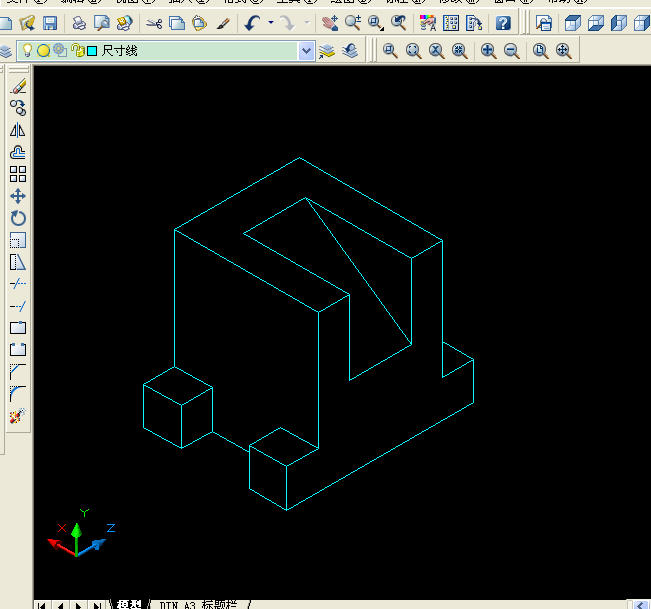Select the Fillet tool
The image size is (651, 609).
pyautogui.click(x=18, y=393)
